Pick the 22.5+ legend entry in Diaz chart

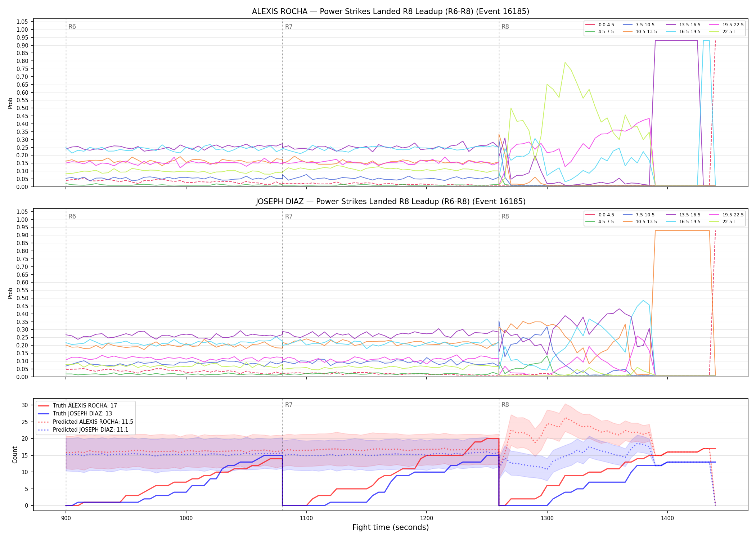click(x=723, y=222)
